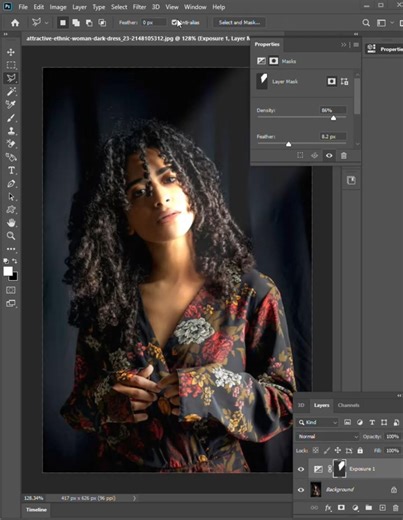Reset default foreground and background colors

pyautogui.click(x=6, y=261)
